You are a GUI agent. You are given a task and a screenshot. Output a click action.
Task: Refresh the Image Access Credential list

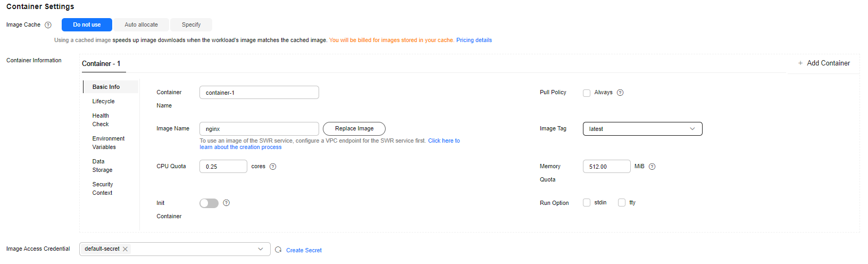[278, 250]
